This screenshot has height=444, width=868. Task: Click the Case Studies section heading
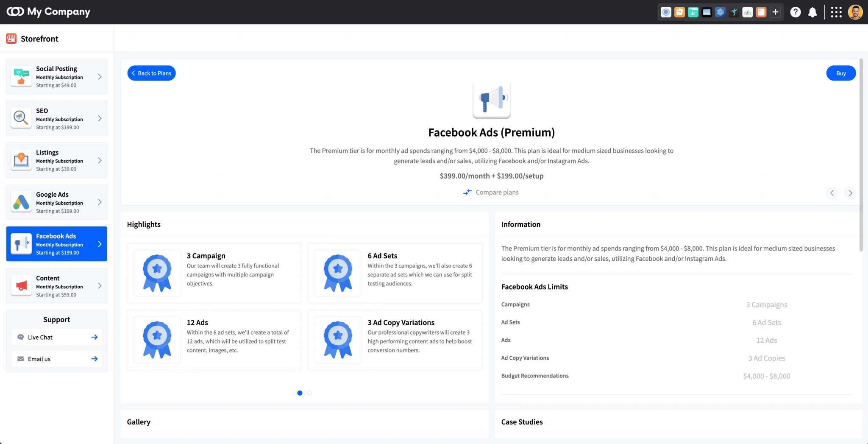(x=522, y=422)
